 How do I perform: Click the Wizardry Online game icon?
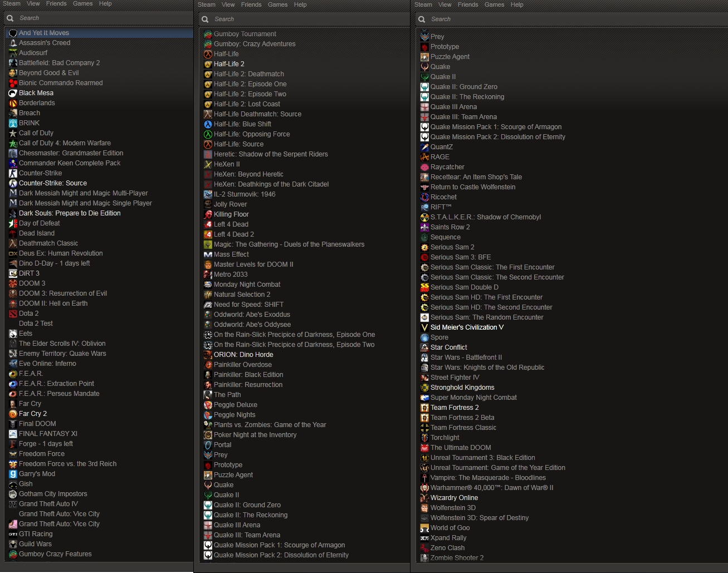tap(424, 498)
